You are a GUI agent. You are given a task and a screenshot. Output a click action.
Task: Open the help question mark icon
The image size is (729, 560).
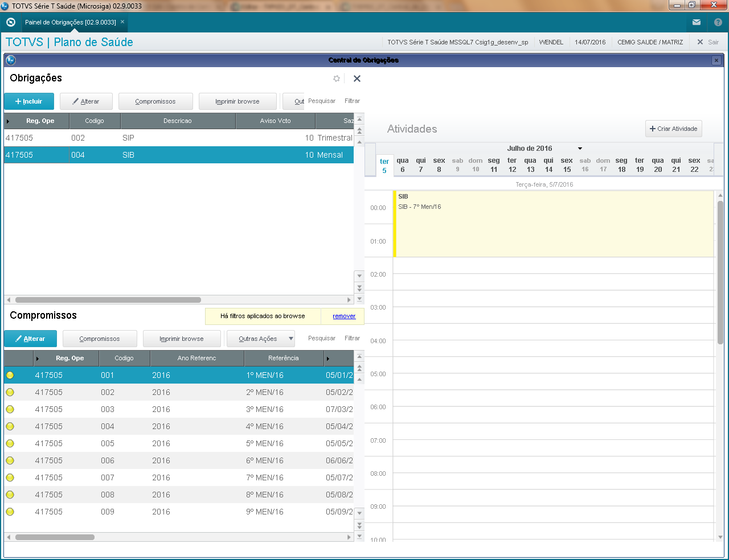(x=718, y=22)
